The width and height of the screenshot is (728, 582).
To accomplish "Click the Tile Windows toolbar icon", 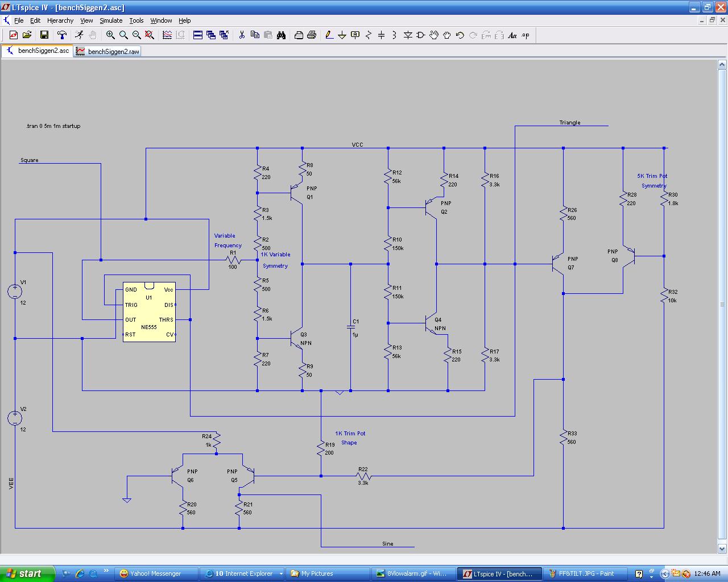I will pos(198,35).
